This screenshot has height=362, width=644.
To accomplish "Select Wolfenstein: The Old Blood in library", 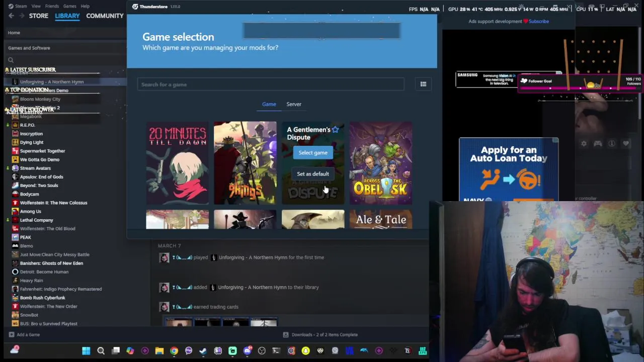I will 47,228.
